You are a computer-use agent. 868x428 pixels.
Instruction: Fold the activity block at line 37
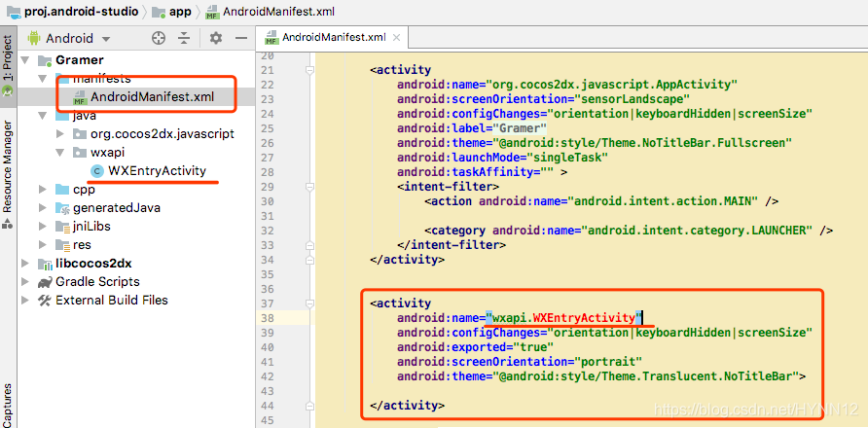[x=309, y=303]
